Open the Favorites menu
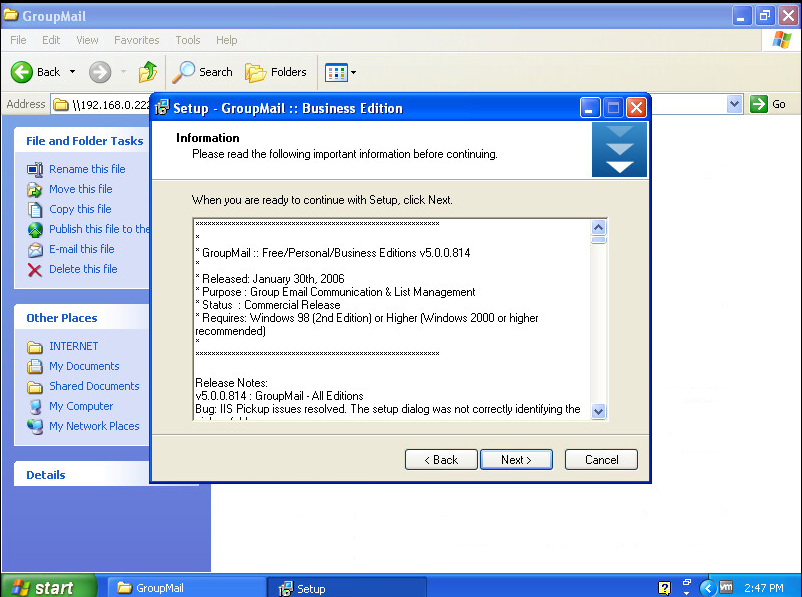Image resolution: width=802 pixels, height=597 pixels. (136, 40)
